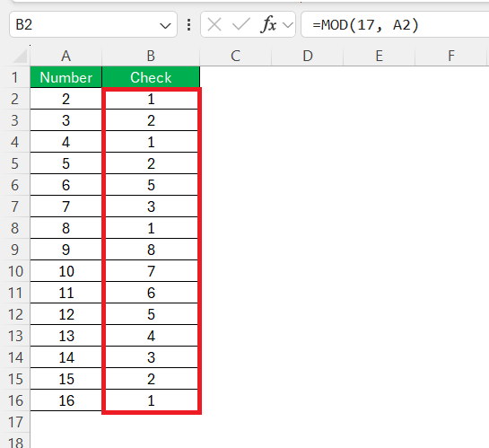Select cell B6 in Check column
Viewport: 489px width, 448px height.
[151, 185]
